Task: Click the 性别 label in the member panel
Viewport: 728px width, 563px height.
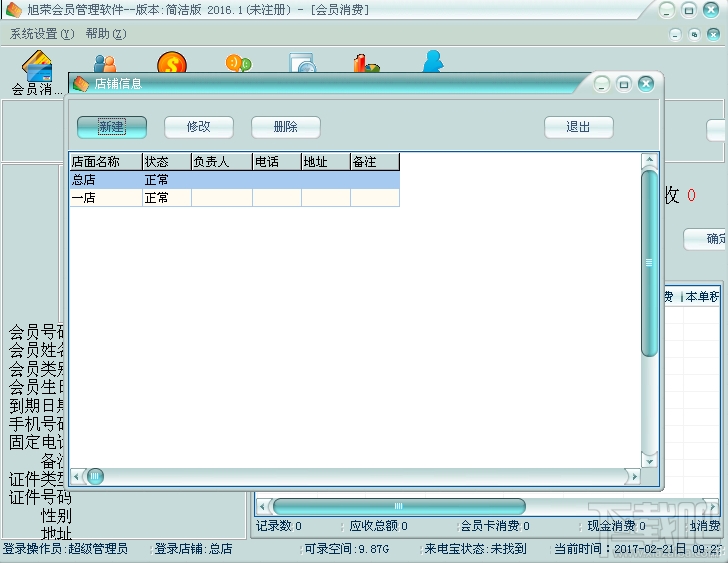Action: point(56,515)
